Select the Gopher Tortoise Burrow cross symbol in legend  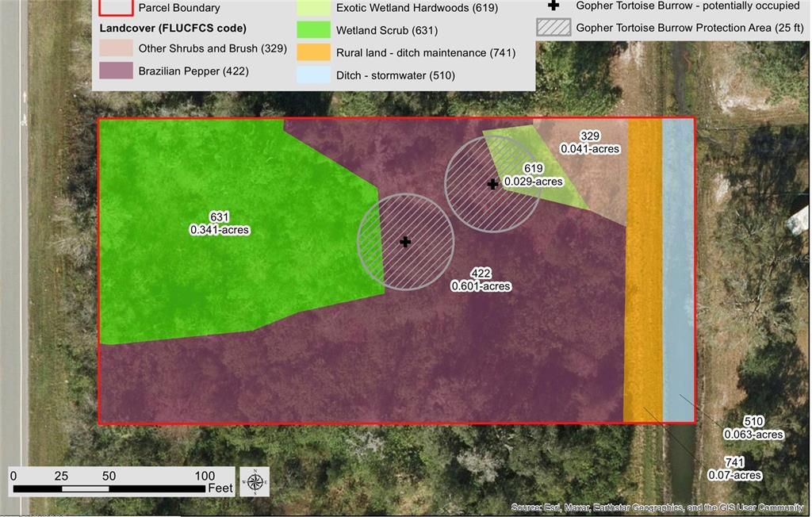coord(553,6)
